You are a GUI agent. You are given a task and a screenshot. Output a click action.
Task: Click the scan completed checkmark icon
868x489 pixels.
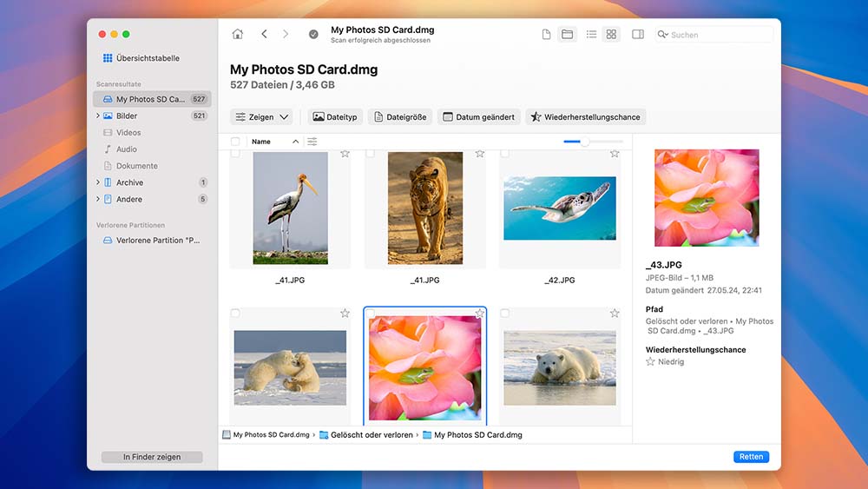(313, 35)
